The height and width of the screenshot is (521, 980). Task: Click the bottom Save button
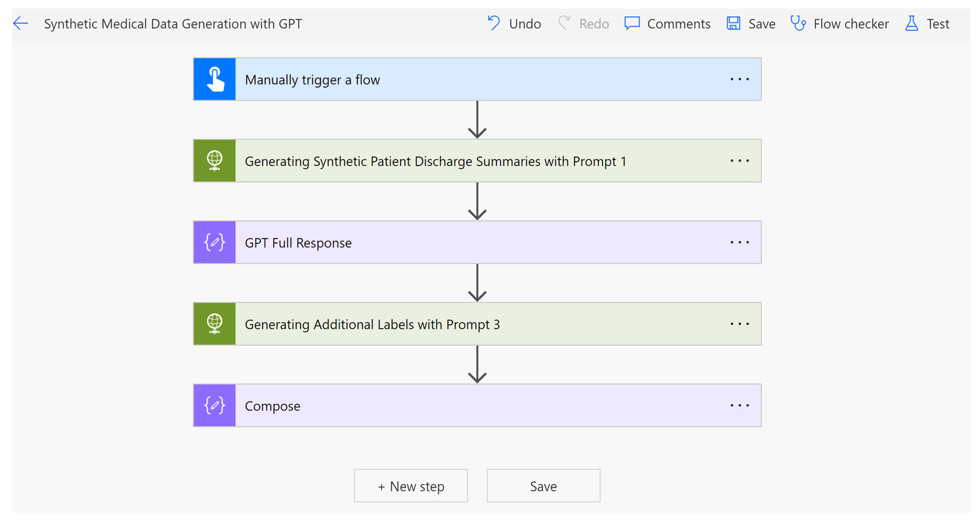pyautogui.click(x=543, y=486)
